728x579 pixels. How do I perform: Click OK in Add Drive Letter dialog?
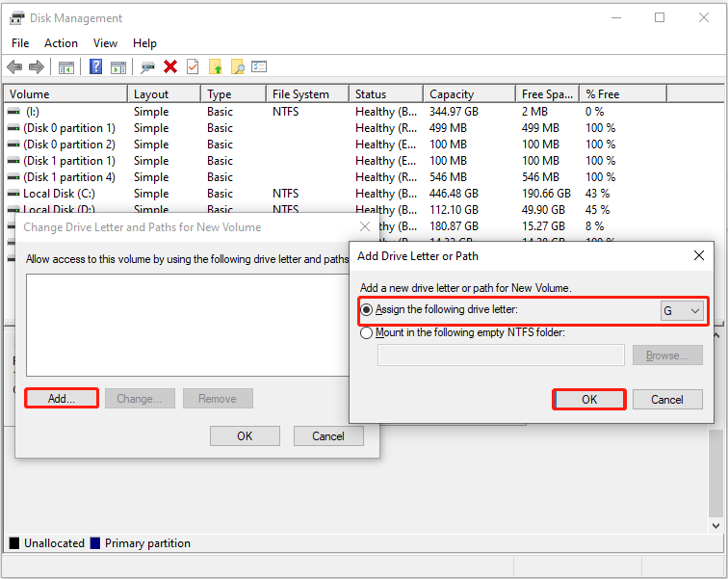coord(589,399)
